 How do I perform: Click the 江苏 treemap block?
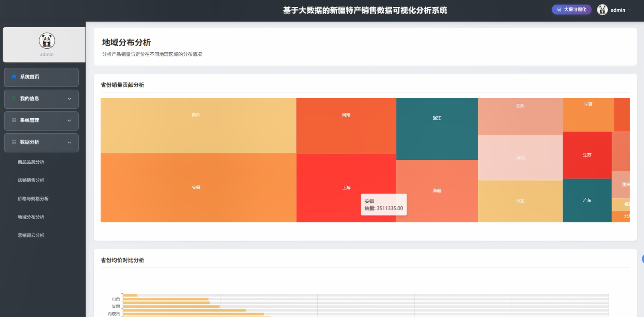coord(587,155)
